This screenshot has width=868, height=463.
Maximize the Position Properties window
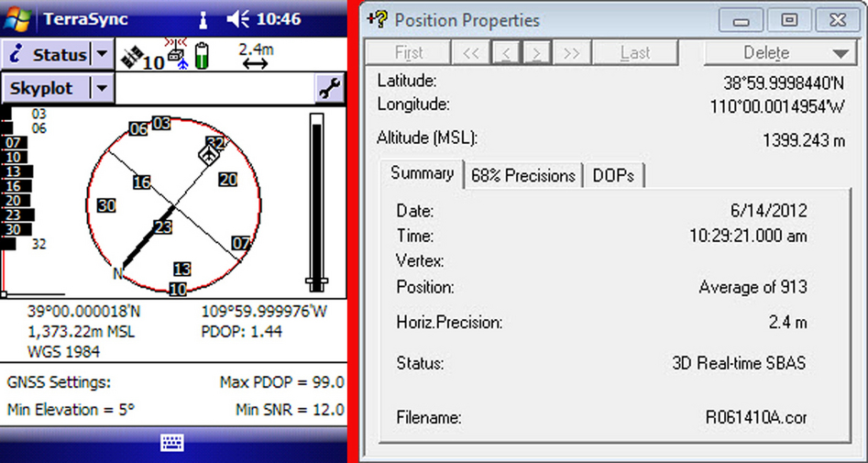(789, 20)
